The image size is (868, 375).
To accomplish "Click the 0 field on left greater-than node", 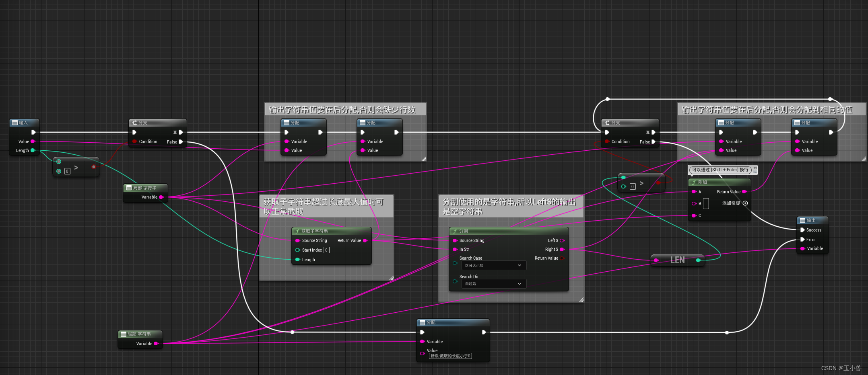I will 67,171.
